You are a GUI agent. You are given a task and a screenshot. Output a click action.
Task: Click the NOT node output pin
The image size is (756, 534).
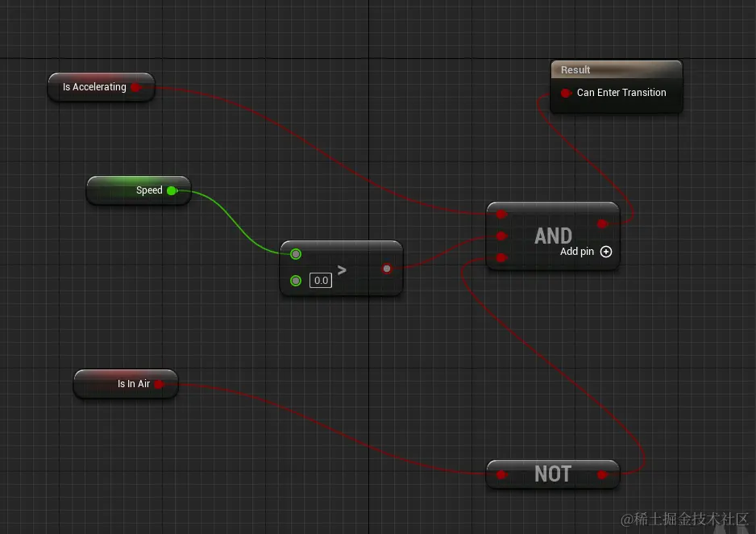tap(602, 474)
